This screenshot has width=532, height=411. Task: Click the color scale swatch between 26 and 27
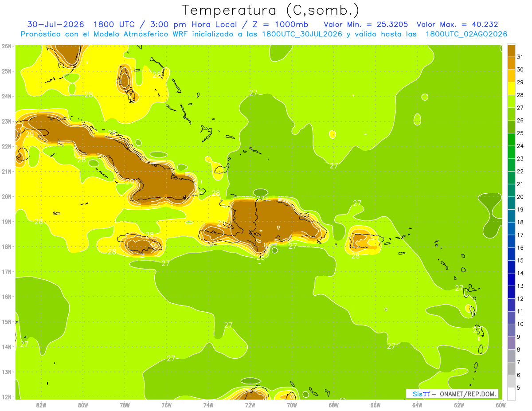(511, 114)
